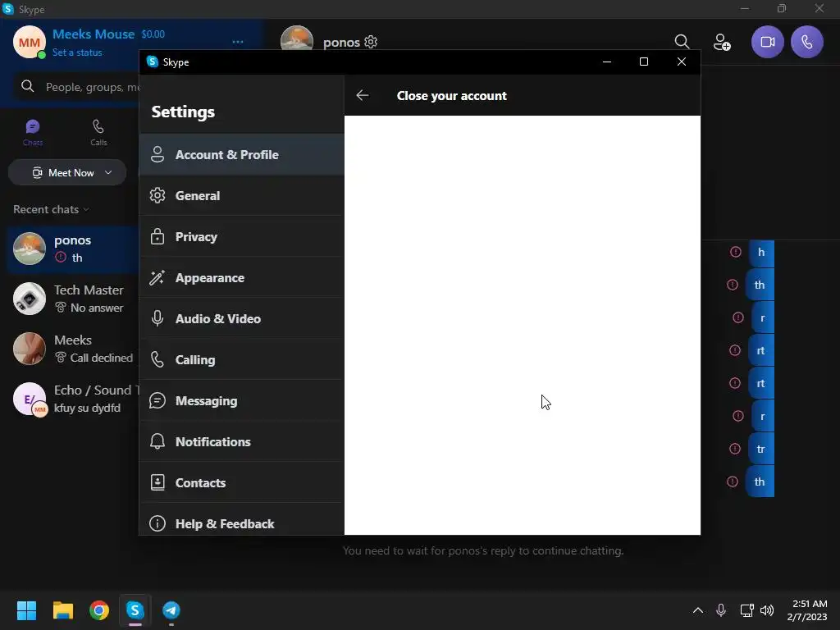The width and height of the screenshot is (840, 630).
Task: Click the $0.00 Skype credit balance
Action: click(153, 34)
